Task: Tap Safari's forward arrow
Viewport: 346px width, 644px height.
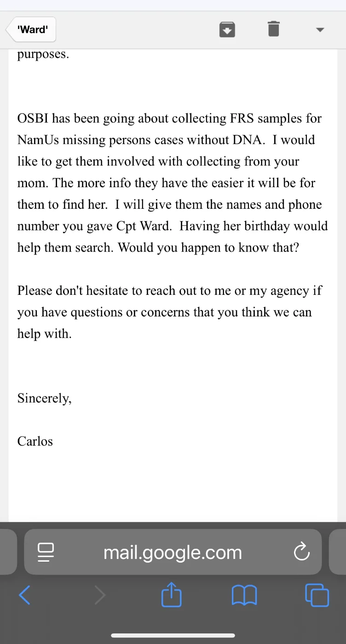Action: (99, 595)
